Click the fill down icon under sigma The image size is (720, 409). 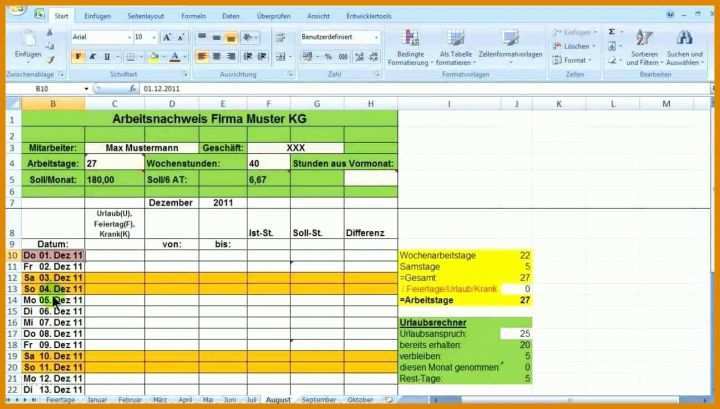coord(612,46)
